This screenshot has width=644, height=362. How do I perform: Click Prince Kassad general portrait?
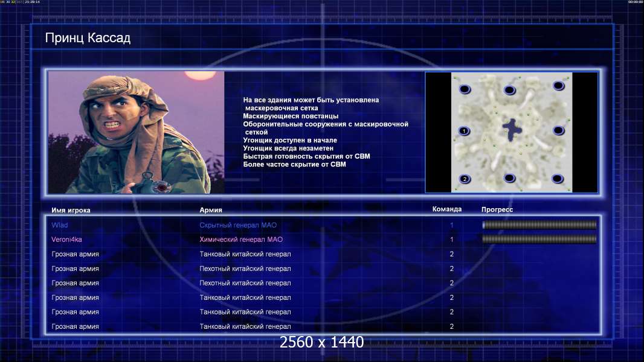click(x=137, y=132)
